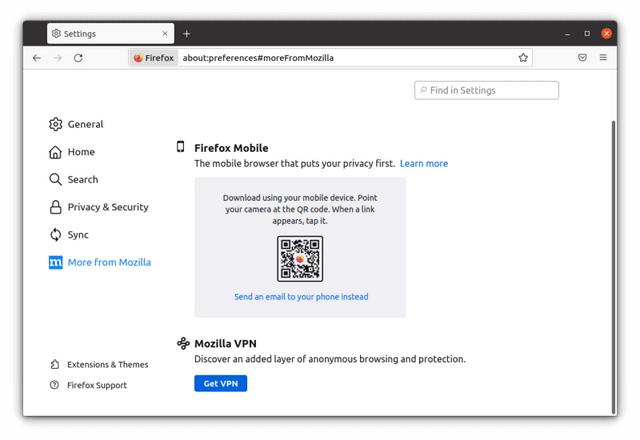Open the Sync settings category

[69, 235]
